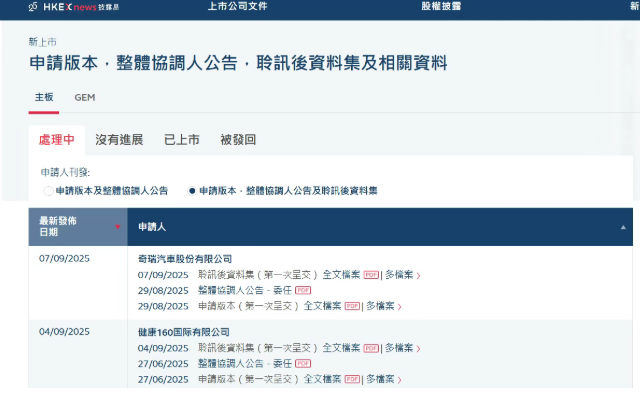Open 上市公司文件 top menu
Image resolution: width=640 pixels, height=408 pixels.
(238, 6)
